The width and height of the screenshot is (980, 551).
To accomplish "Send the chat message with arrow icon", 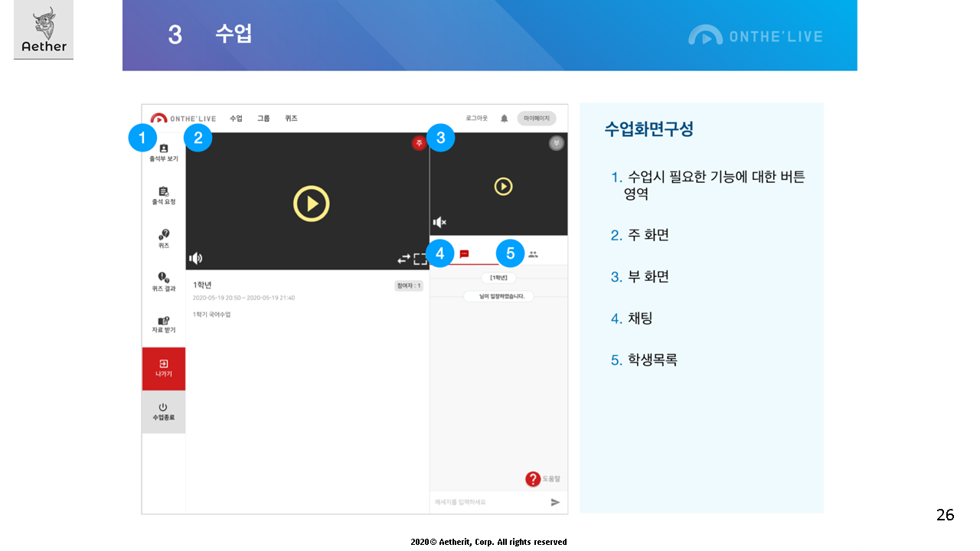I will coord(555,502).
